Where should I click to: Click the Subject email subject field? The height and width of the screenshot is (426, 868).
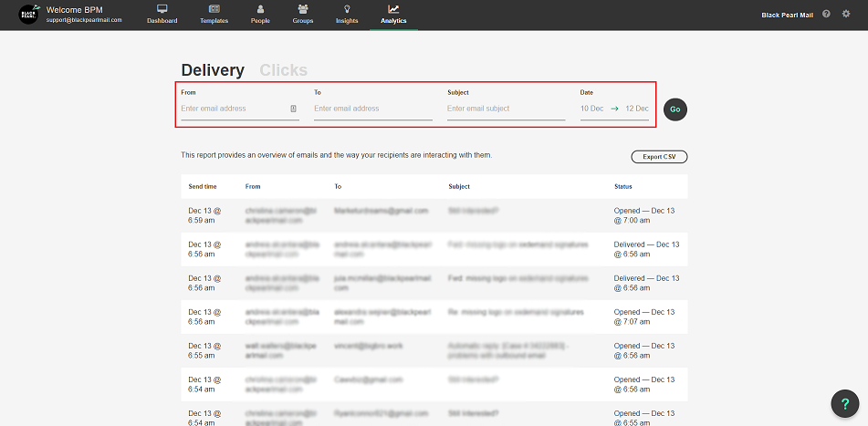(x=506, y=109)
